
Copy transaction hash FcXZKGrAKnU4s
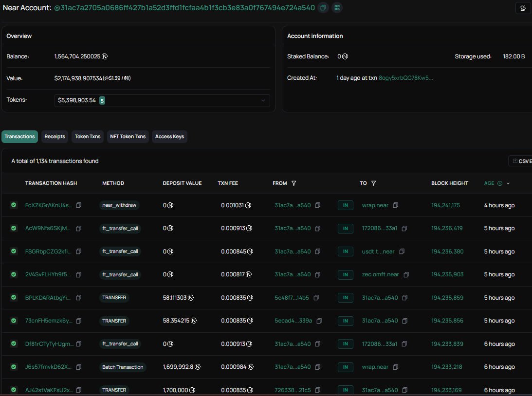click(79, 205)
